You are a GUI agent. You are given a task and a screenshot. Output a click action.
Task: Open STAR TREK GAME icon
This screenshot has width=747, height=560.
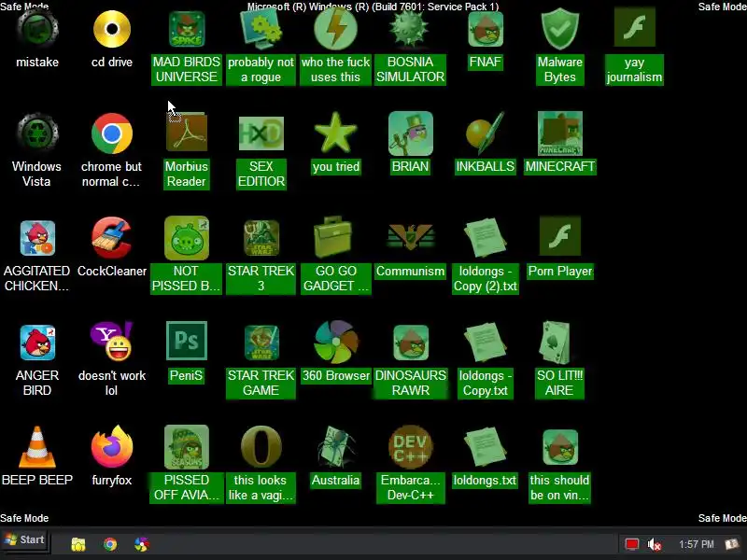pos(261,343)
